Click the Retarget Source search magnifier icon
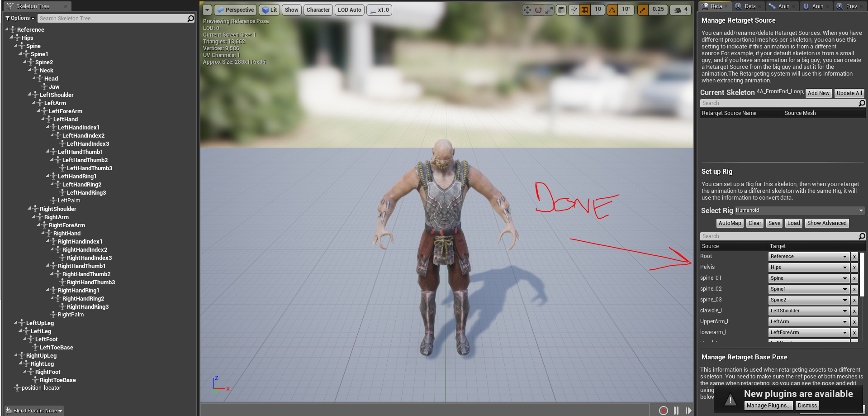Viewport: 868px width, 416px height. pyautogui.click(x=862, y=103)
